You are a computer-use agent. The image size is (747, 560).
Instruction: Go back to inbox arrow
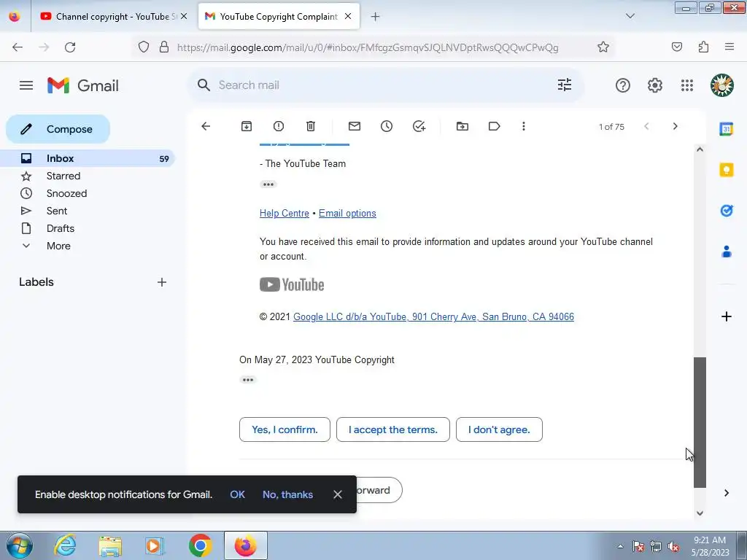[x=206, y=126]
